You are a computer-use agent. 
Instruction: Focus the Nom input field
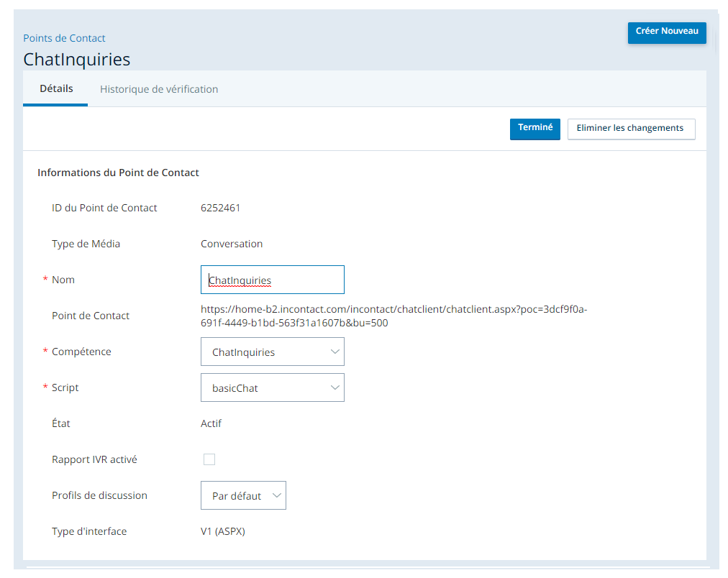pos(272,280)
